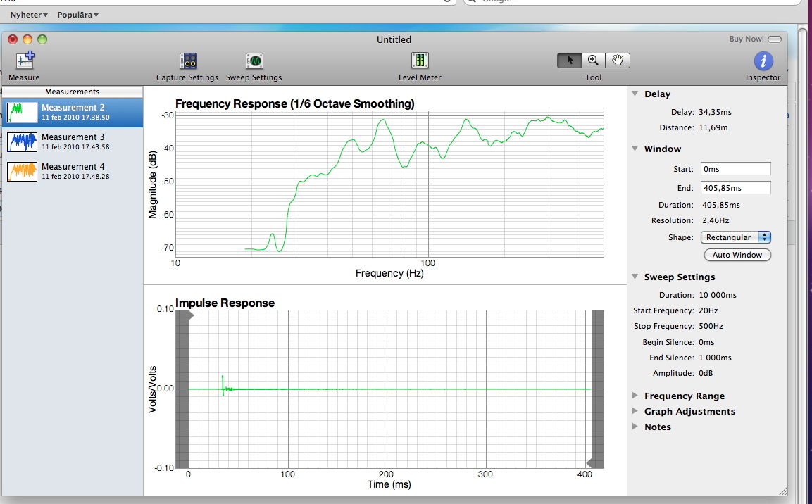Viewport: 812px width, 504px height.
Task: Select Measurement 3 thumbnail in list
Action: pos(23,141)
